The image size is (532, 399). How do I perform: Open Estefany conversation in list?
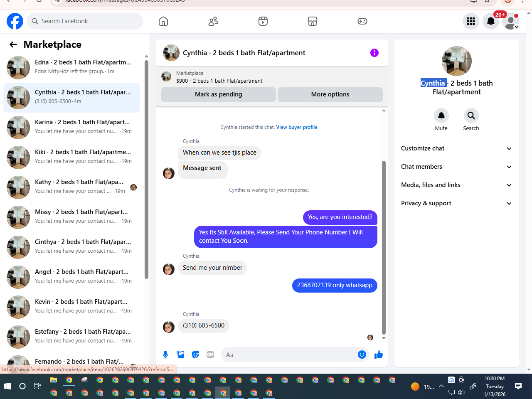tap(71, 337)
